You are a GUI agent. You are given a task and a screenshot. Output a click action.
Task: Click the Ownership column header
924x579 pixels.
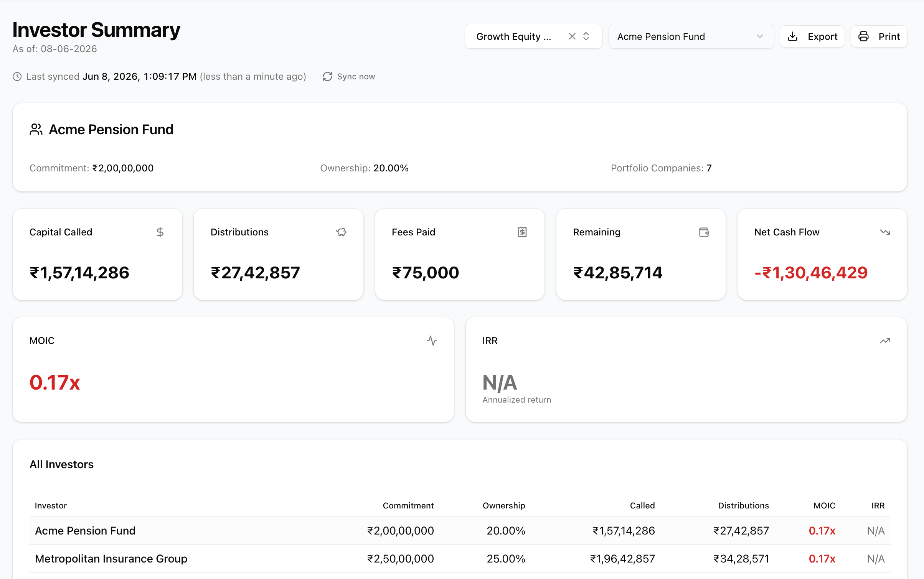504,505
